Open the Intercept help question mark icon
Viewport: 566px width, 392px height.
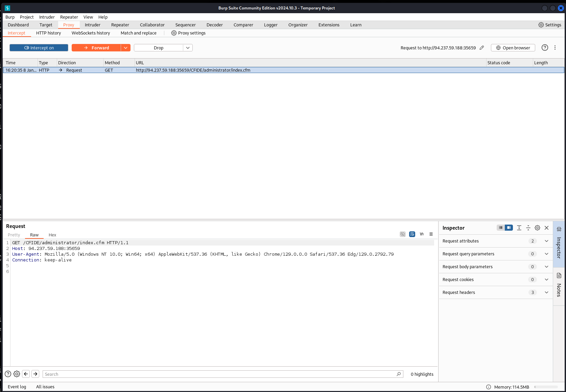pos(544,48)
